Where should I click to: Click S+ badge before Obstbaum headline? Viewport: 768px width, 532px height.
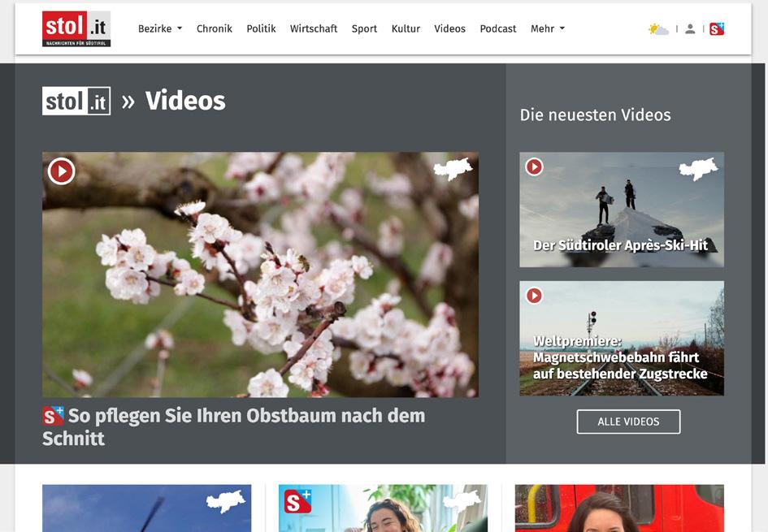pyautogui.click(x=53, y=416)
